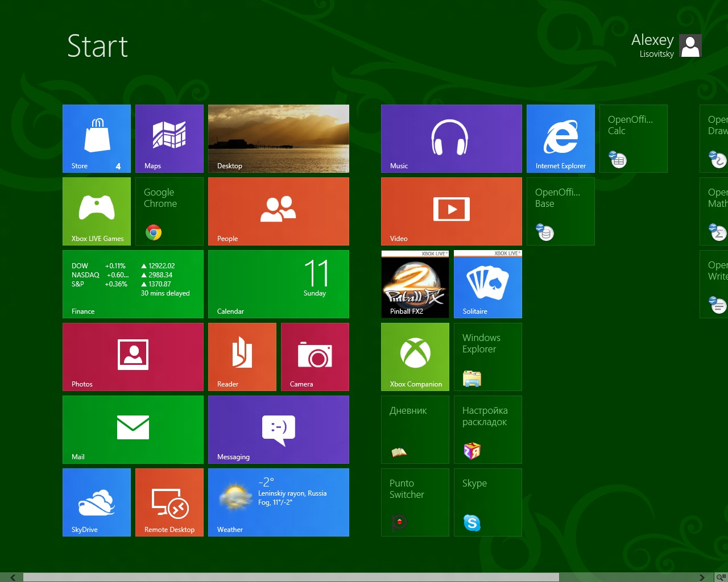Click Alexey Lisovitsky user name
This screenshot has width=728, height=582.
[652, 45]
